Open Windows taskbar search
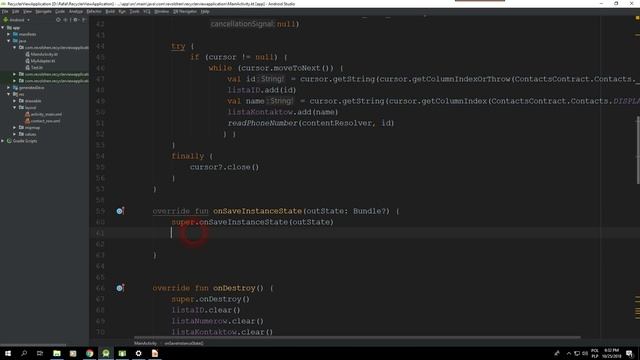The height and width of the screenshot is (360, 640). click(24, 353)
